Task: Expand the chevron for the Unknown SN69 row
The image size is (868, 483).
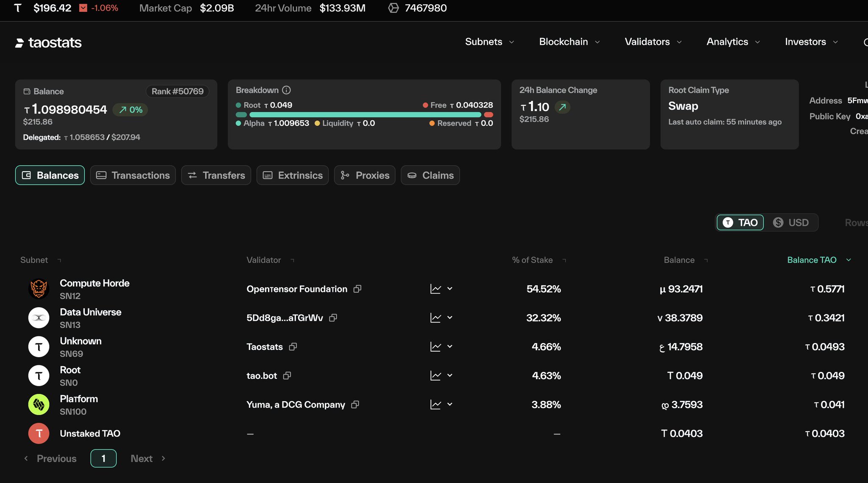Action: click(450, 347)
